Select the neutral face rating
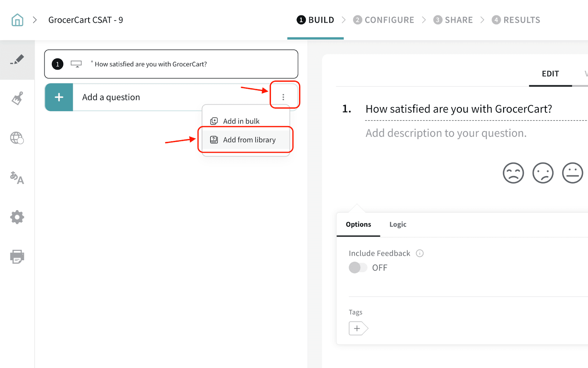Screen dimensions: 588x368 coord(572,173)
